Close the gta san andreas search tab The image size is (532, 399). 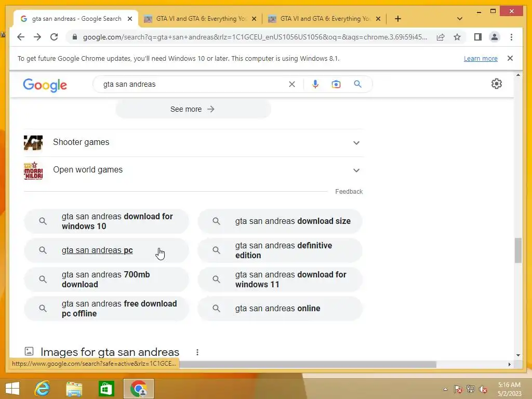coord(129,19)
